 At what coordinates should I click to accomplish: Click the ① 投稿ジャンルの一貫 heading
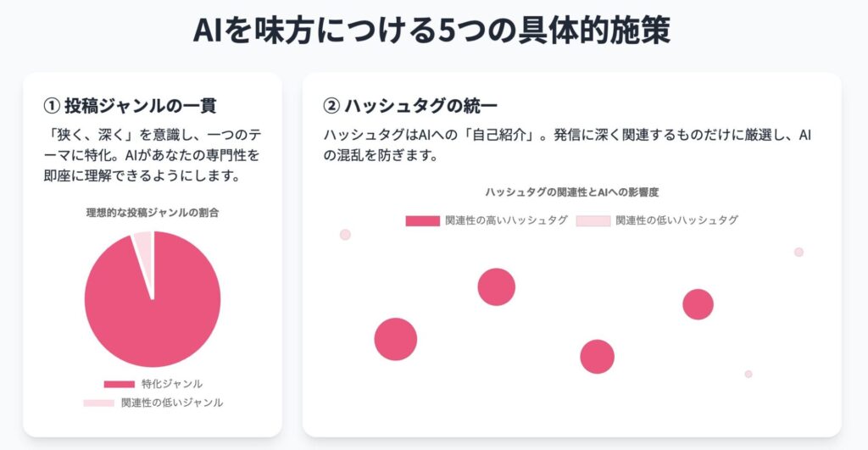click(x=130, y=105)
